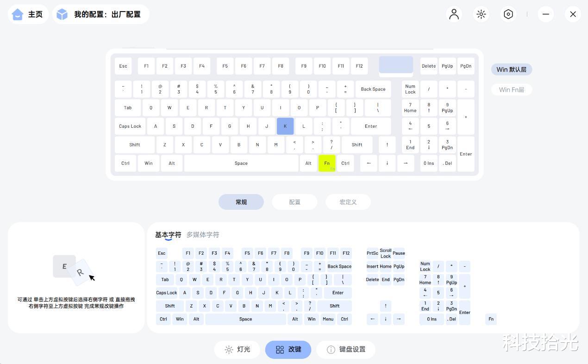Click the sun brightness theme icon
This screenshot has height=364, width=588.
481,14
